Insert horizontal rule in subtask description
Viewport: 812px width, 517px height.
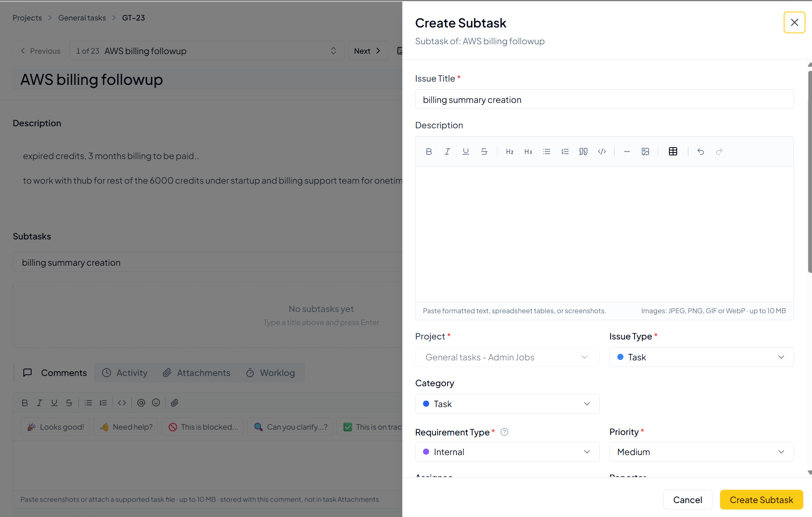[x=627, y=152]
